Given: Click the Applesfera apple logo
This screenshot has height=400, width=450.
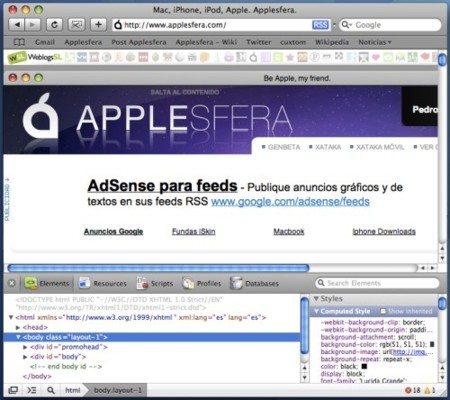Looking at the screenshot, I should [41, 115].
